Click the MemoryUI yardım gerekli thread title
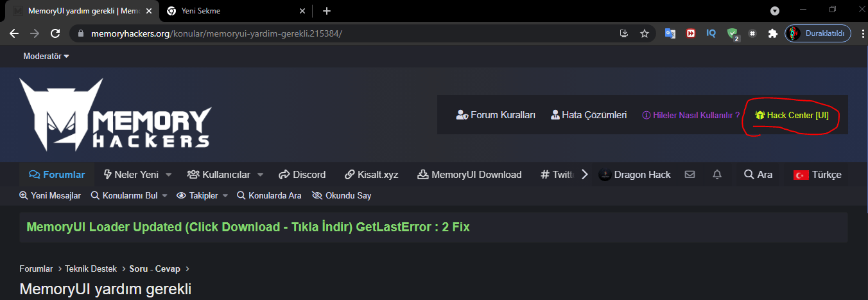This screenshot has height=300, width=868. pos(105,288)
